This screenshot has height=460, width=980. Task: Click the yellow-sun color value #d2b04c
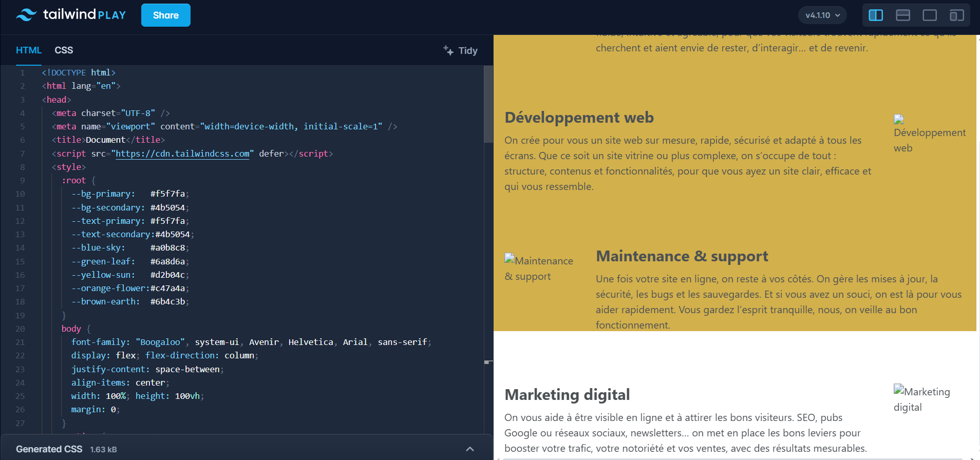[x=167, y=275]
